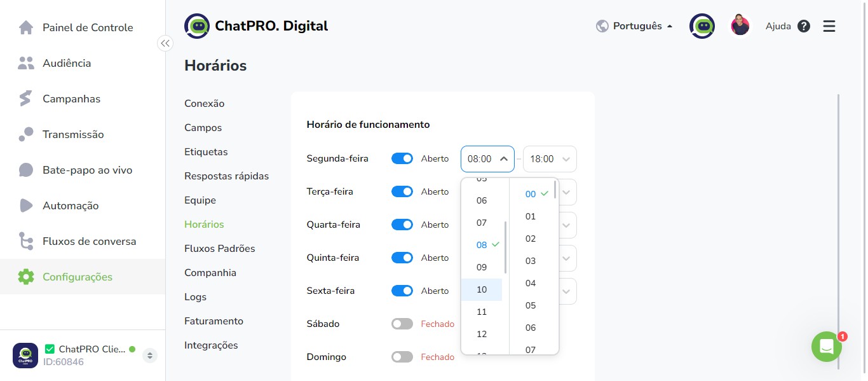Open the Integrações settings section
This screenshot has height=381, width=868.
pyautogui.click(x=211, y=345)
